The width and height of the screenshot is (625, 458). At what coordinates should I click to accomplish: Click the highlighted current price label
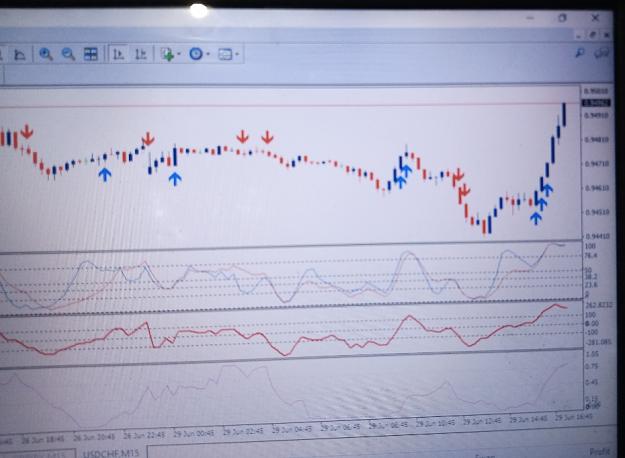[x=596, y=103]
